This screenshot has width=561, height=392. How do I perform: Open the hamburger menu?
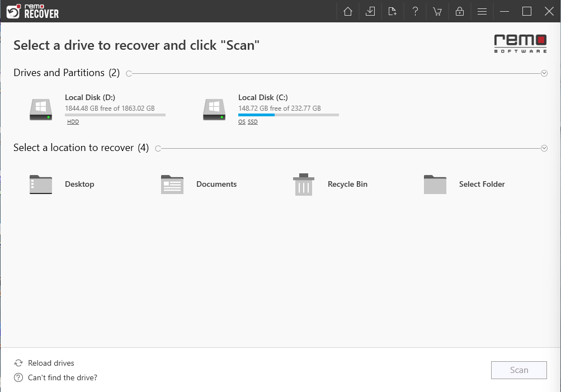click(x=482, y=11)
